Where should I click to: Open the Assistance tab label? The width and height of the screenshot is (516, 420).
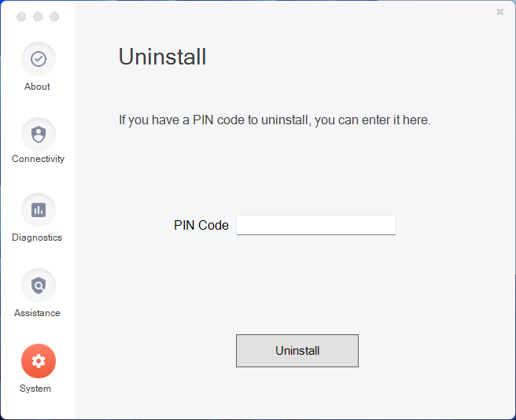coord(37,313)
